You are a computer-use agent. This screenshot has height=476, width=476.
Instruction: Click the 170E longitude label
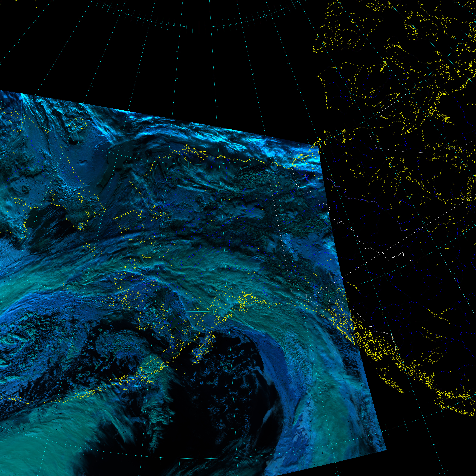[92, 1]
